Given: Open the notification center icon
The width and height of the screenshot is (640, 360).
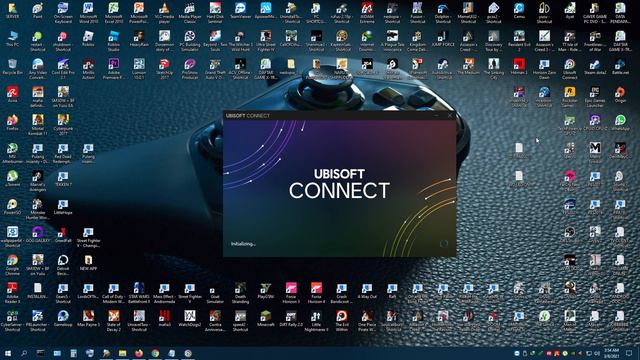Looking at the screenshot, I should click(x=629, y=353).
